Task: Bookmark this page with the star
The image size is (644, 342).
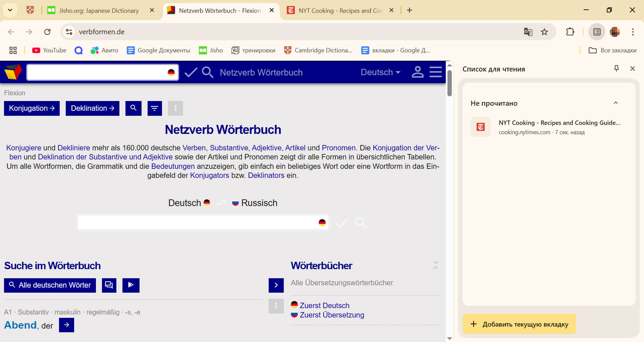Action: 544,32
